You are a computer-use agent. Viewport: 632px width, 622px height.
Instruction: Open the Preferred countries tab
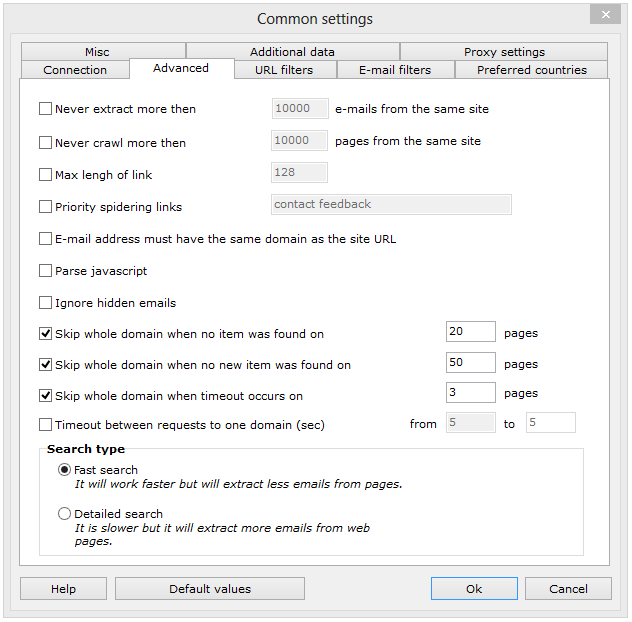531,70
